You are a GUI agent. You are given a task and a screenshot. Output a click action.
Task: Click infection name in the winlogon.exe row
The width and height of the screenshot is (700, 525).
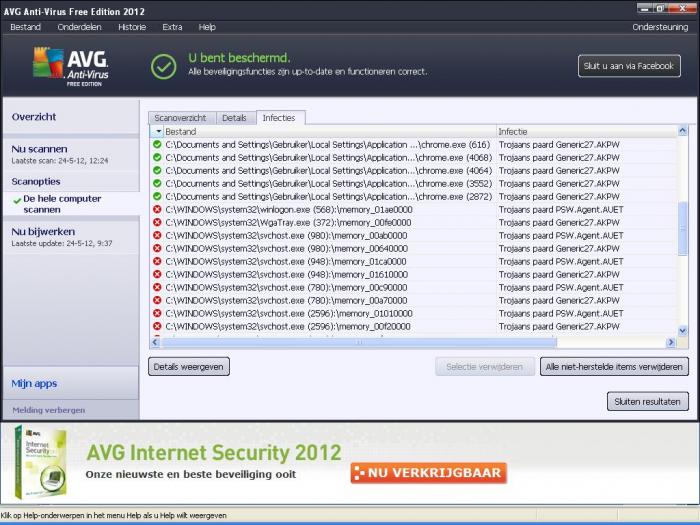click(x=561, y=209)
